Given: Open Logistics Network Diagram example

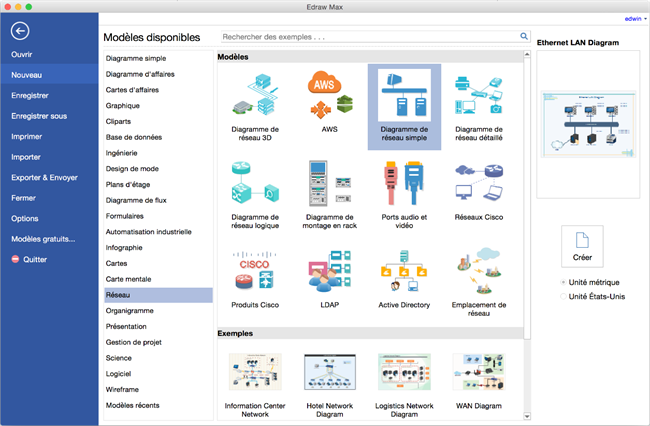Looking at the screenshot, I should tap(404, 372).
